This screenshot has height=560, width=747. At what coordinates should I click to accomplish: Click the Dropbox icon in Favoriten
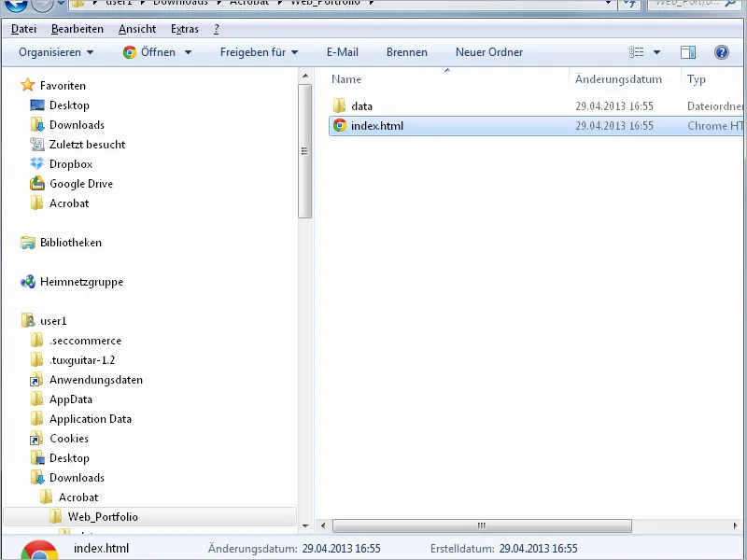click(36, 164)
